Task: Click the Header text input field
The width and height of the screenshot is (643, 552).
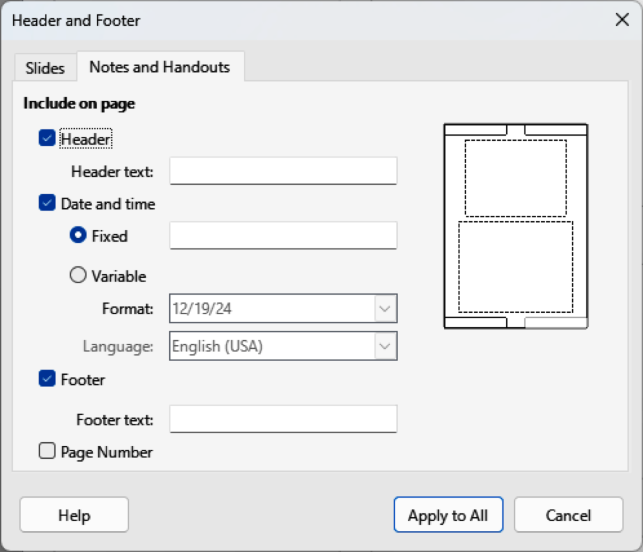Action: 283,171
